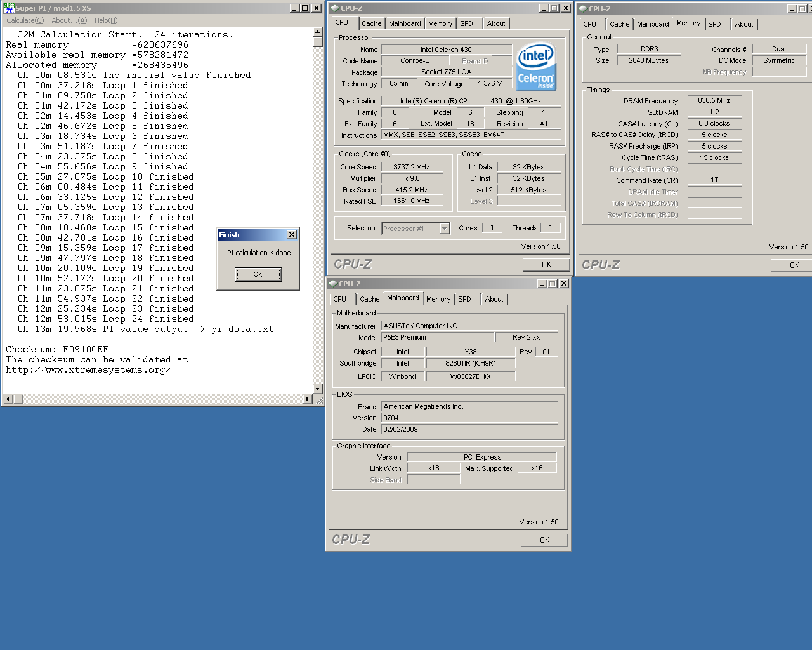Screen dimensions: 812x650
Task: Open the Calculate menu in Super PI
Action: click(x=25, y=20)
